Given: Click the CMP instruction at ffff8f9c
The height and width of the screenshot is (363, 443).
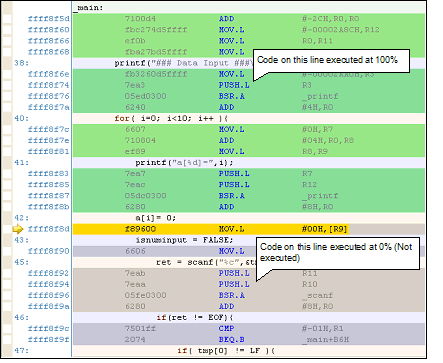Looking at the screenshot, I should [249, 329].
